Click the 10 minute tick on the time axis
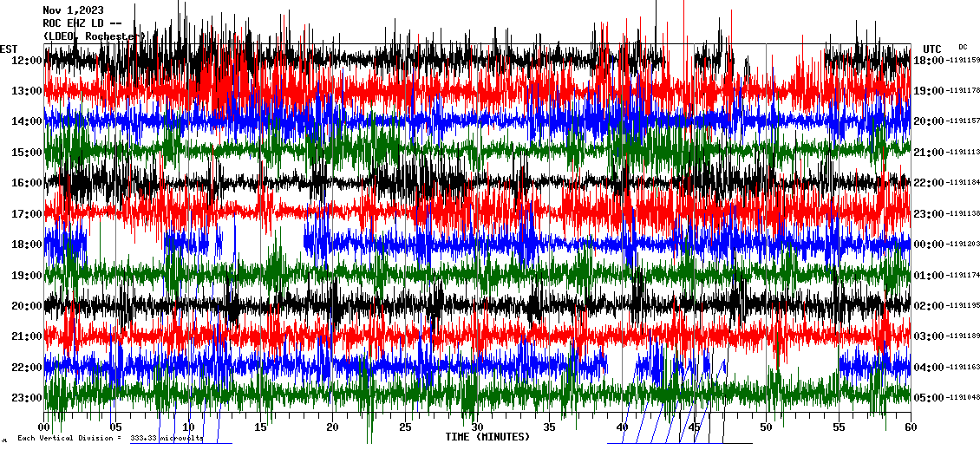The width and height of the screenshot is (980, 450). [188, 427]
